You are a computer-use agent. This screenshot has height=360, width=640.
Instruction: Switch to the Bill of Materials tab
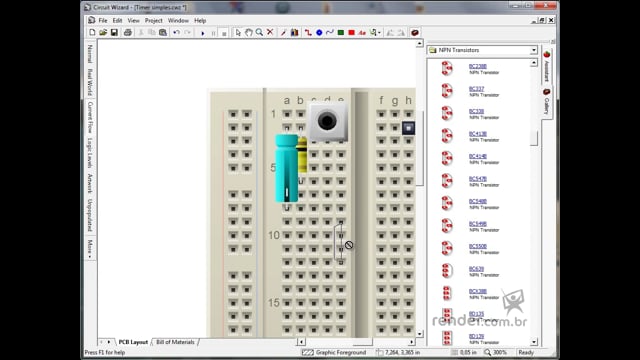click(175, 342)
